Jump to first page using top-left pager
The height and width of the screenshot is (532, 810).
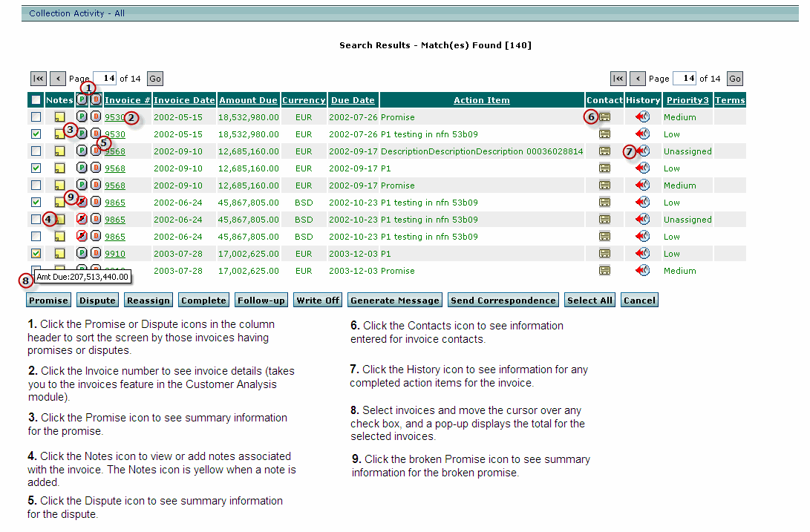[x=38, y=79]
